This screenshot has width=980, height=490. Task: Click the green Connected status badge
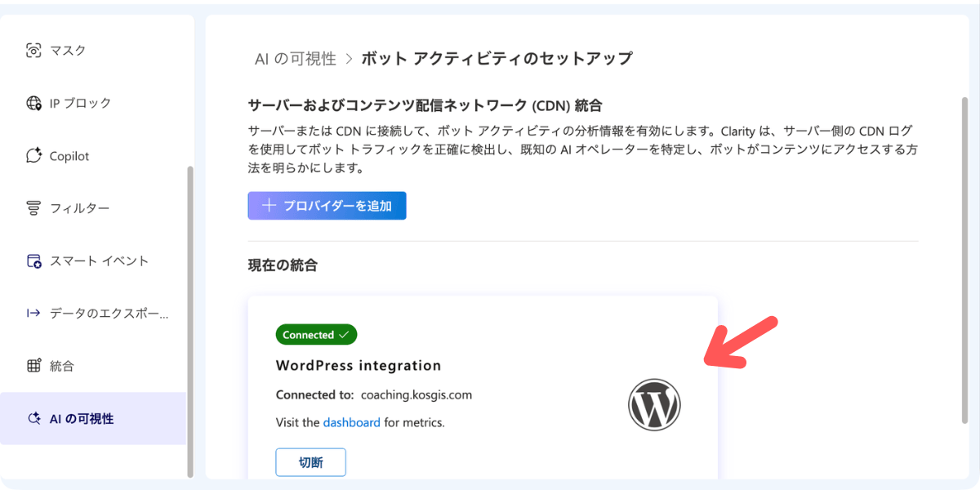click(316, 334)
